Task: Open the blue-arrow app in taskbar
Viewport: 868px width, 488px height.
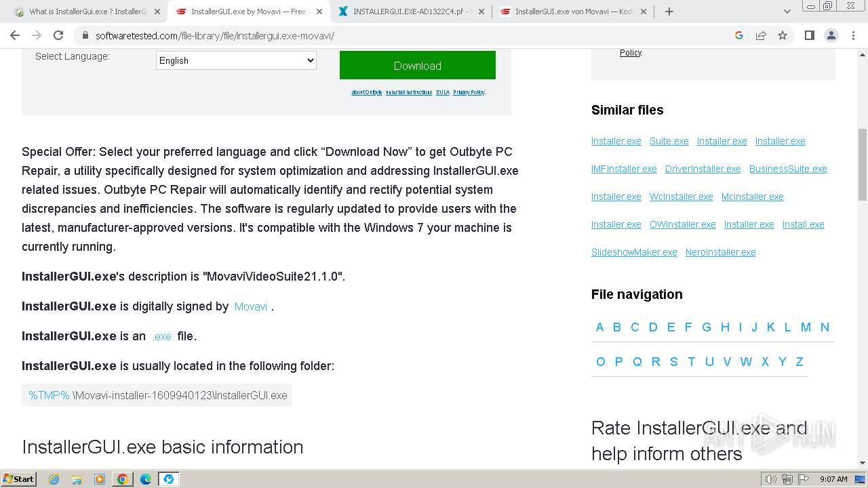Action: 168,479
